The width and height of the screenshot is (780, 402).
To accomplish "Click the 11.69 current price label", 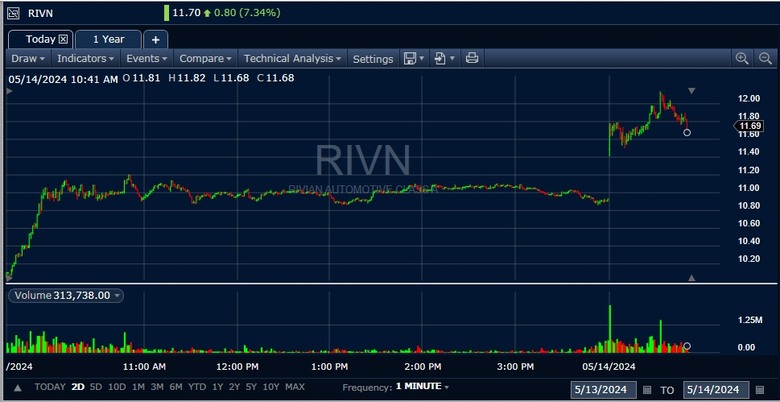I will [x=748, y=126].
